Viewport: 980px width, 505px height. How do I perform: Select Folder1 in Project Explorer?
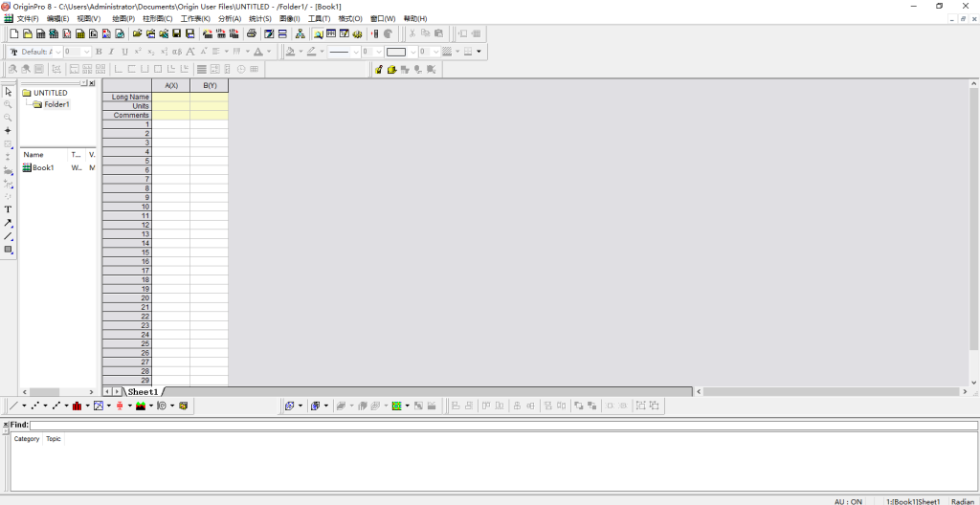[56, 104]
